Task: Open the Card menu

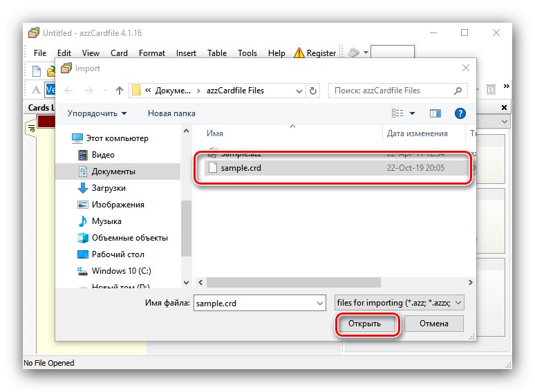Action: pyautogui.click(x=119, y=53)
